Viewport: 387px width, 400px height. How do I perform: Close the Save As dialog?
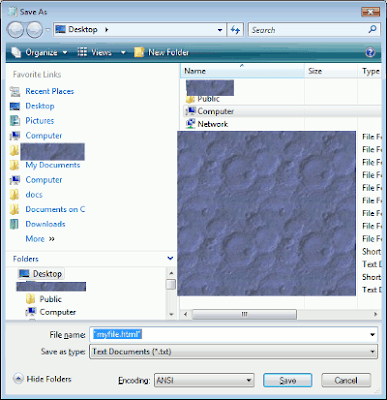click(370, 13)
